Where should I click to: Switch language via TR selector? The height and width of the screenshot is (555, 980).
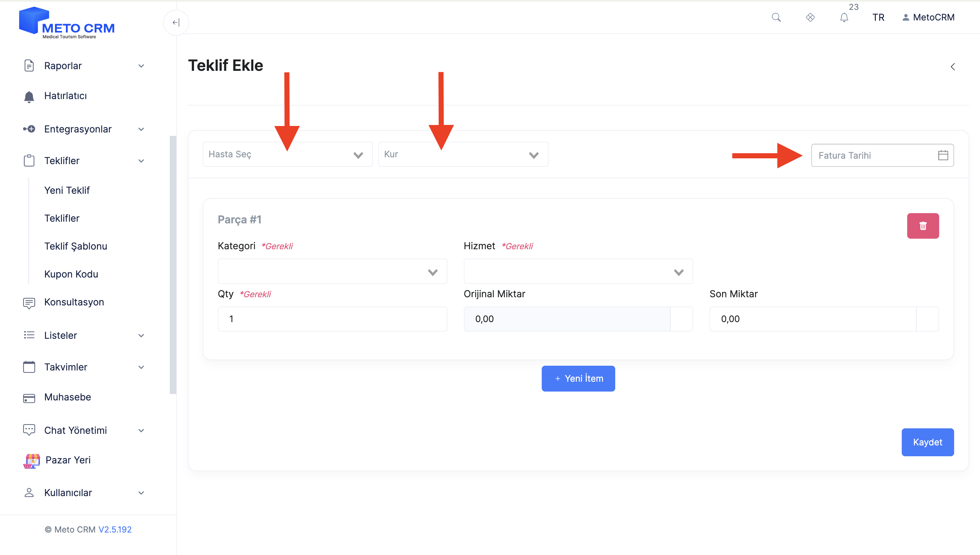[878, 17]
